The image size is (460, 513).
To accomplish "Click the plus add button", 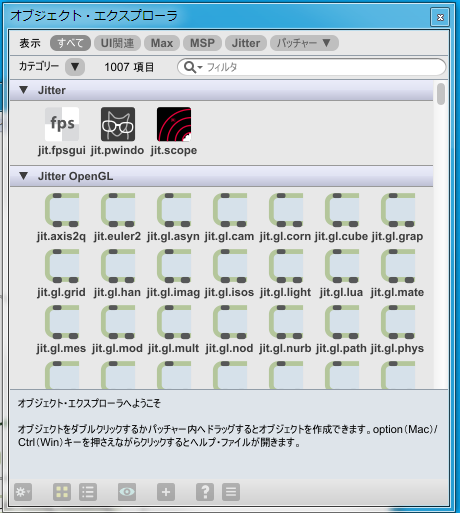I will point(166,492).
